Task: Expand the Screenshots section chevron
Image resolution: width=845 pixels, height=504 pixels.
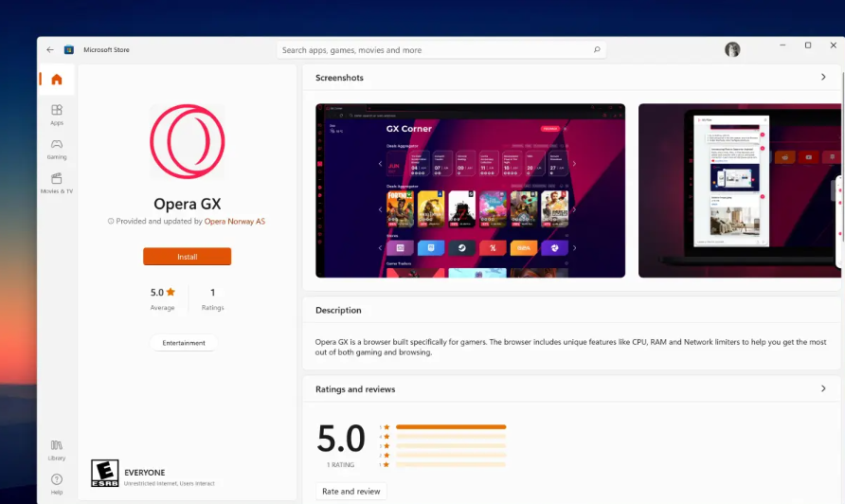Action: click(823, 77)
